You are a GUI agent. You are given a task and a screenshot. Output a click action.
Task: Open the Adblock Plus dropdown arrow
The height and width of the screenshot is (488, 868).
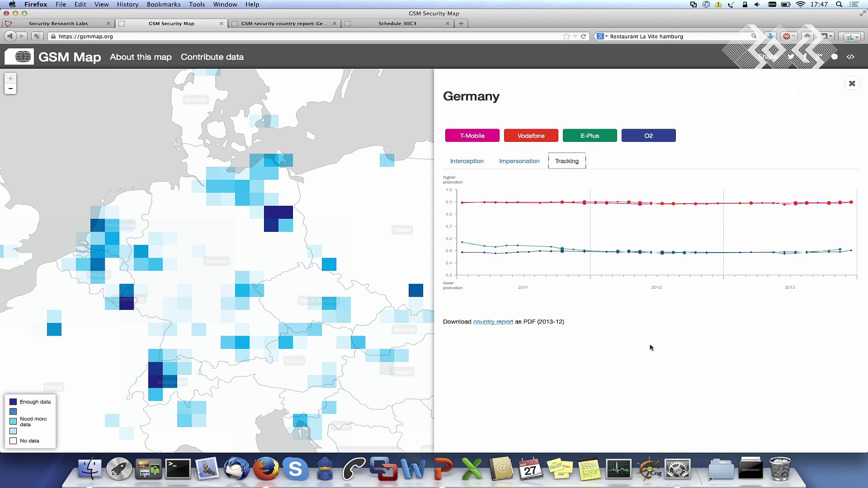click(794, 36)
